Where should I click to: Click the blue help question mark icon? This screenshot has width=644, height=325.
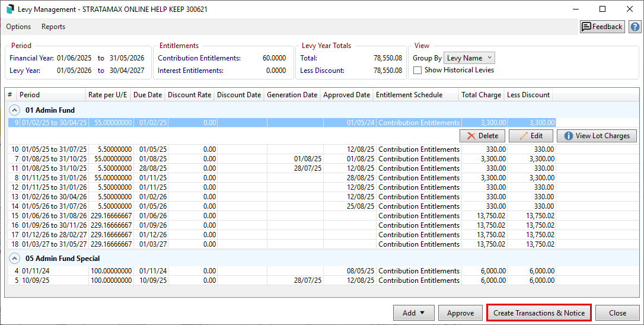[x=635, y=27]
